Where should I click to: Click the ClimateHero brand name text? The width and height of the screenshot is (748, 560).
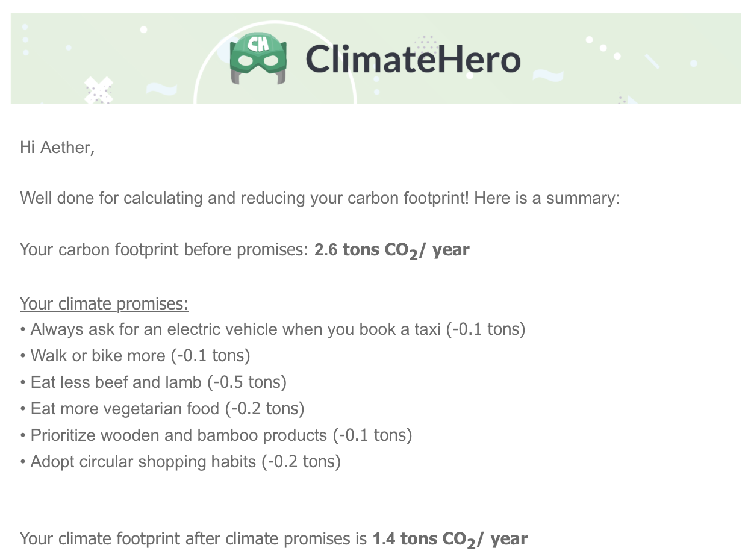pos(413,60)
